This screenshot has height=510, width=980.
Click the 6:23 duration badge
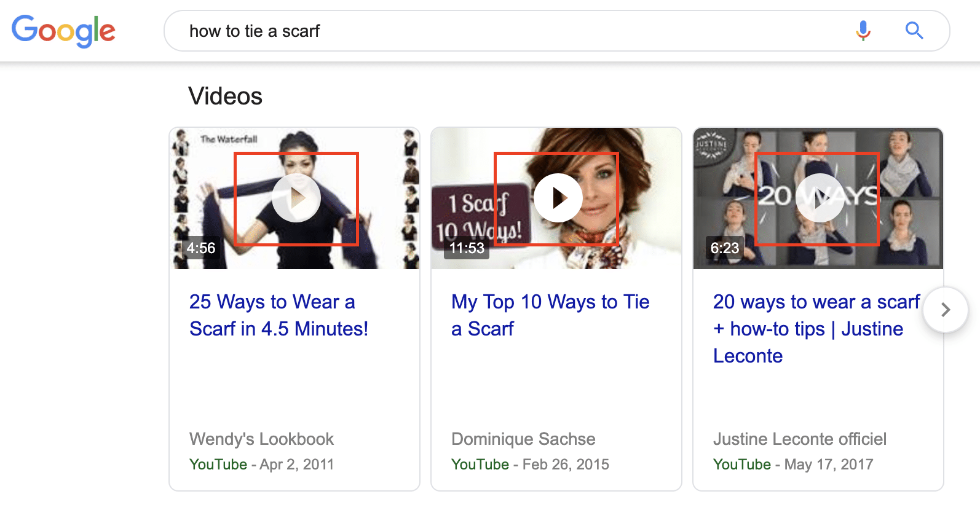pyautogui.click(x=725, y=248)
